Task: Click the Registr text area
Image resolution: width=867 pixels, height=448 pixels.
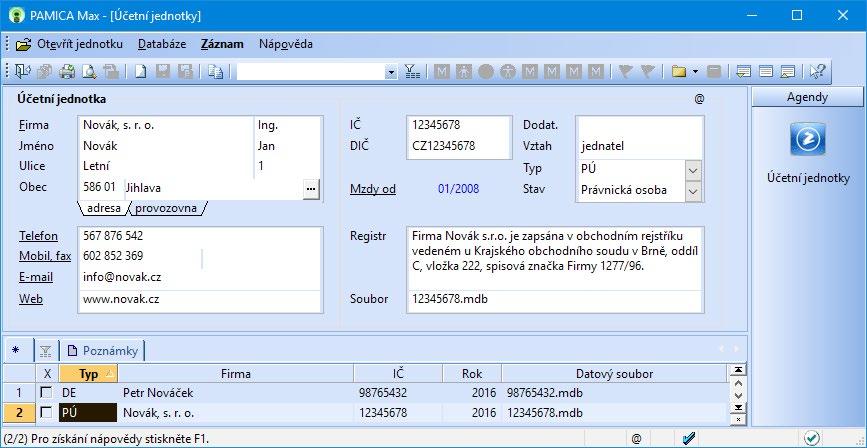Action: pos(555,258)
